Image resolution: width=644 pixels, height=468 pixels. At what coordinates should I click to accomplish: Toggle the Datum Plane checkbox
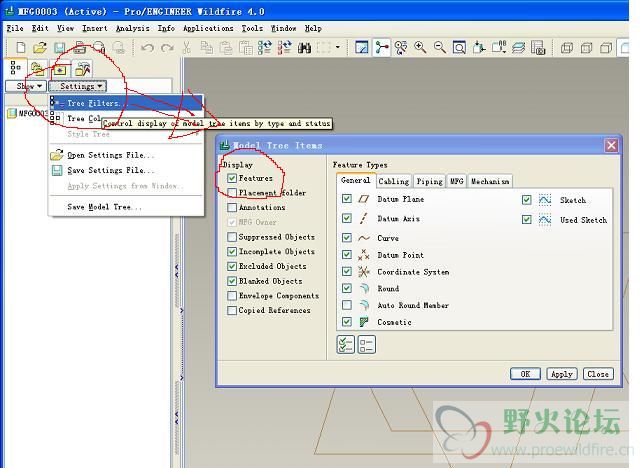[347, 199]
